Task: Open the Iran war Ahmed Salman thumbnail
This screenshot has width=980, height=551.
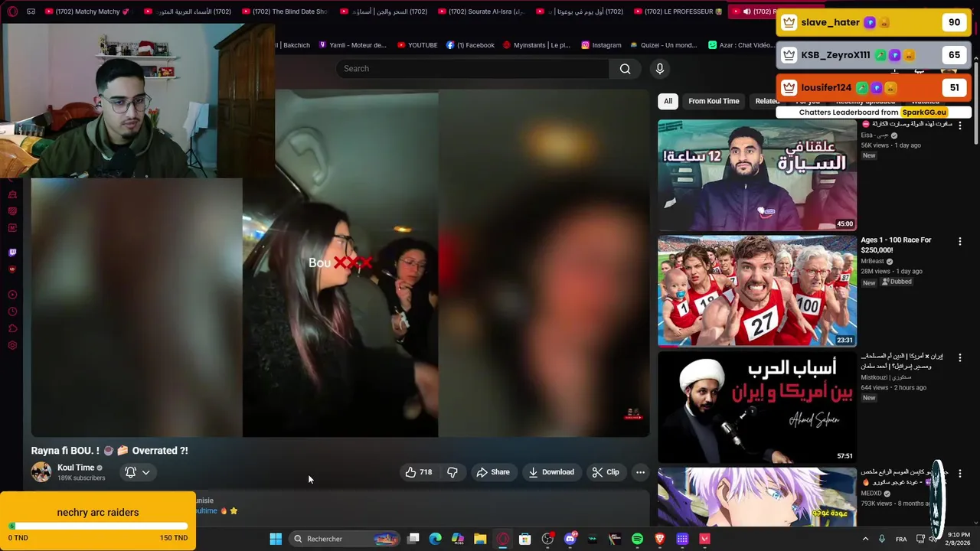Action: coord(757,406)
